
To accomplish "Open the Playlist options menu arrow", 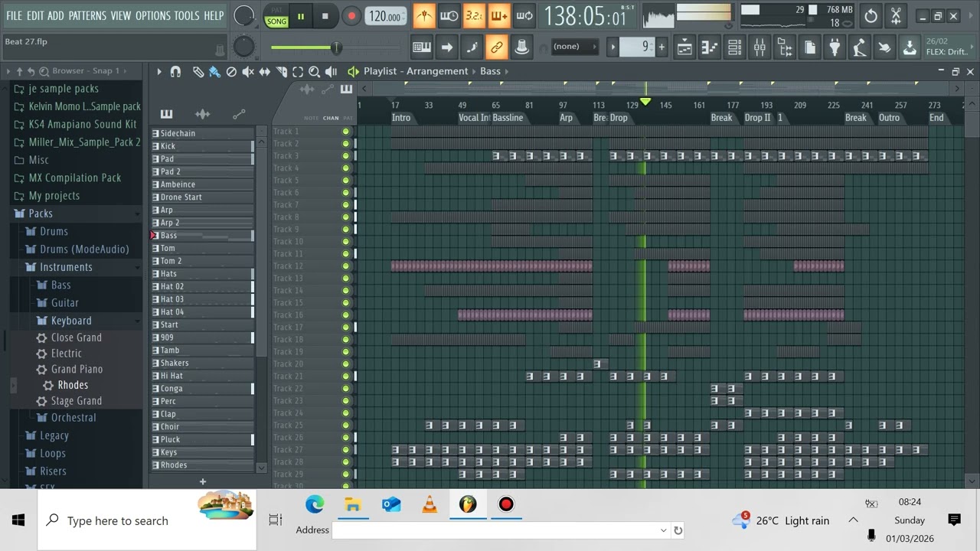I will pyautogui.click(x=159, y=71).
